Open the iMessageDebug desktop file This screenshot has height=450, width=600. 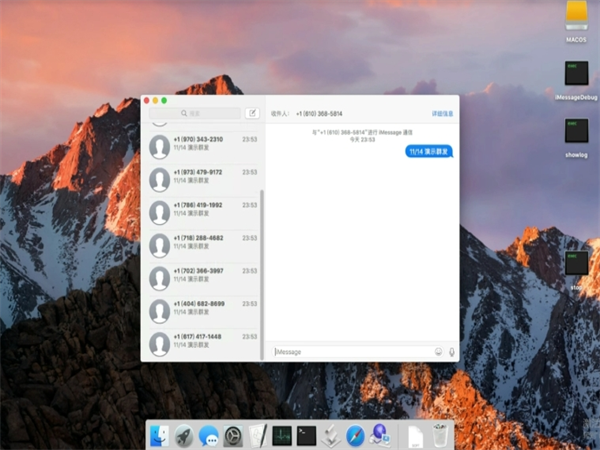coord(576,73)
